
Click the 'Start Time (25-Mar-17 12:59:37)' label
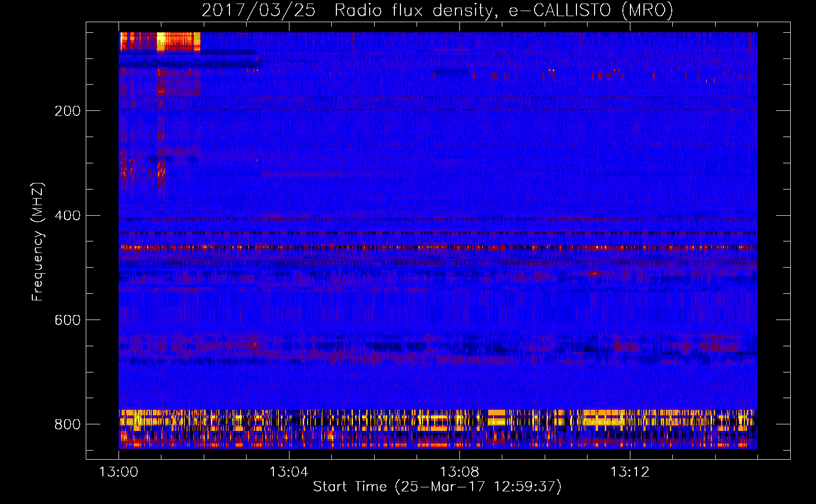(x=437, y=487)
